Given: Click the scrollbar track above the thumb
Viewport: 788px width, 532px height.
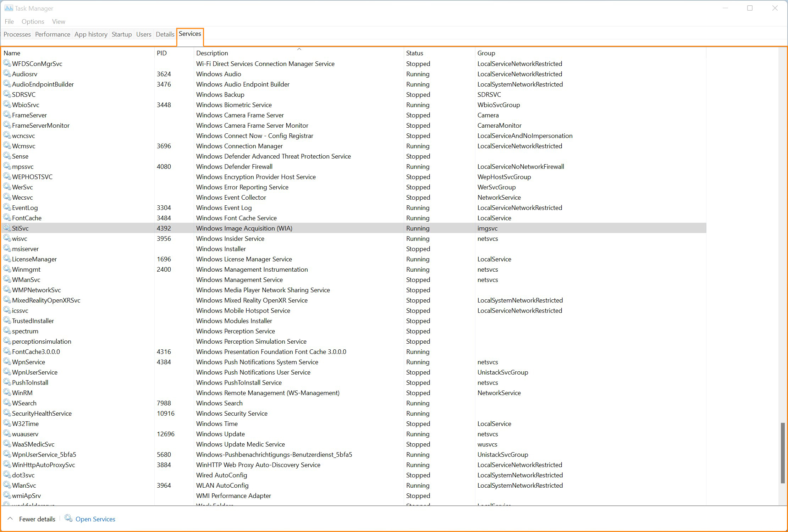Looking at the screenshot, I should (x=783, y=234).
